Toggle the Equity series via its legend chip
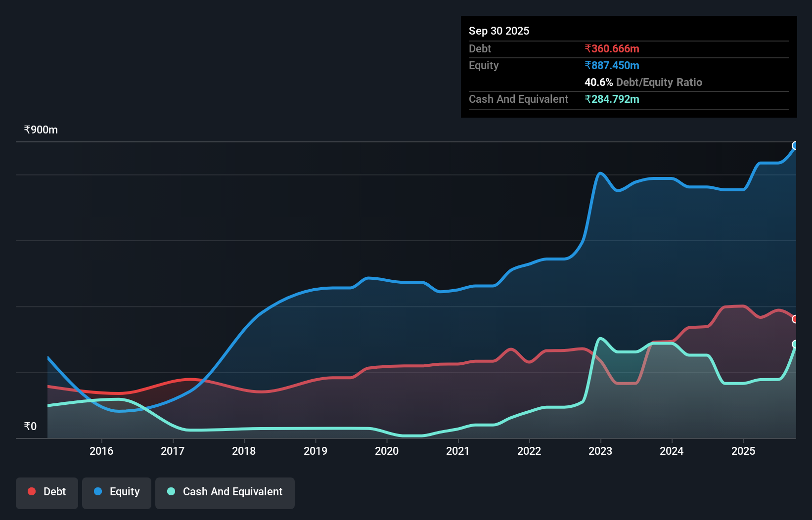Viewport: 812px width, 520px height. (116, 492)
